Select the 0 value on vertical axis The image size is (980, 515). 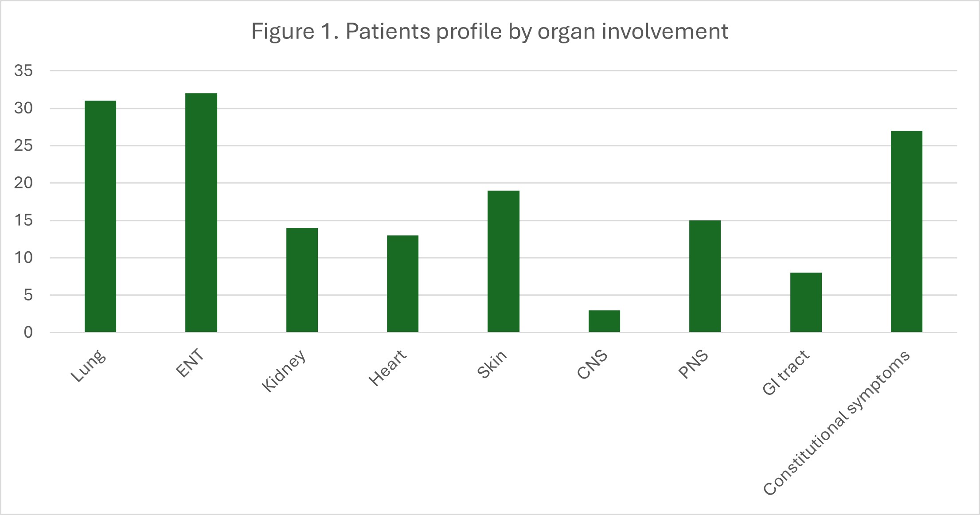click(28, 332)
